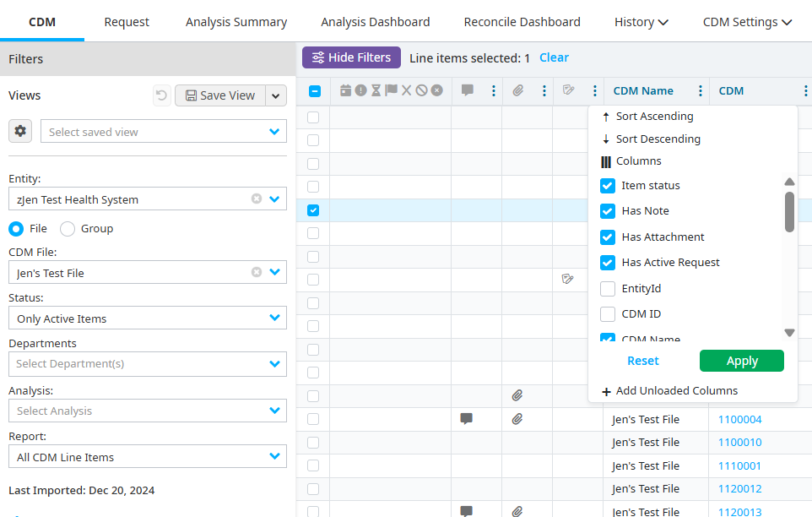This screenshot has height=517, width=812.
Task: Click the attachment paperclip column header icon
Action: click(518, 90)
